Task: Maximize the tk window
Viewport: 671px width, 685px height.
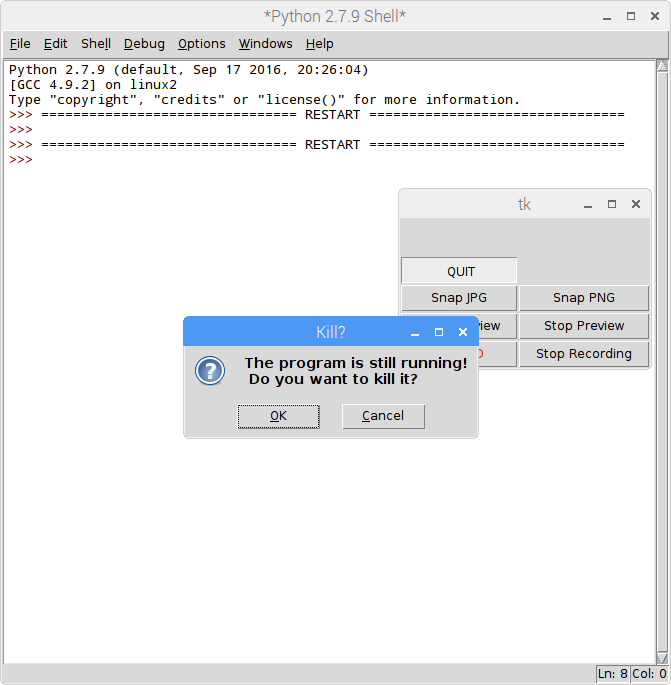Action: pos(612,204)
